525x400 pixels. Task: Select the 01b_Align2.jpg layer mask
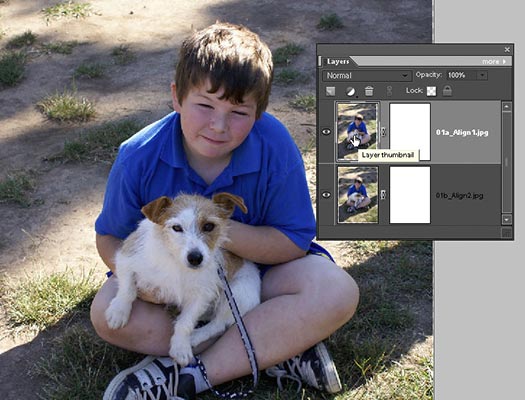click(410, 194)
